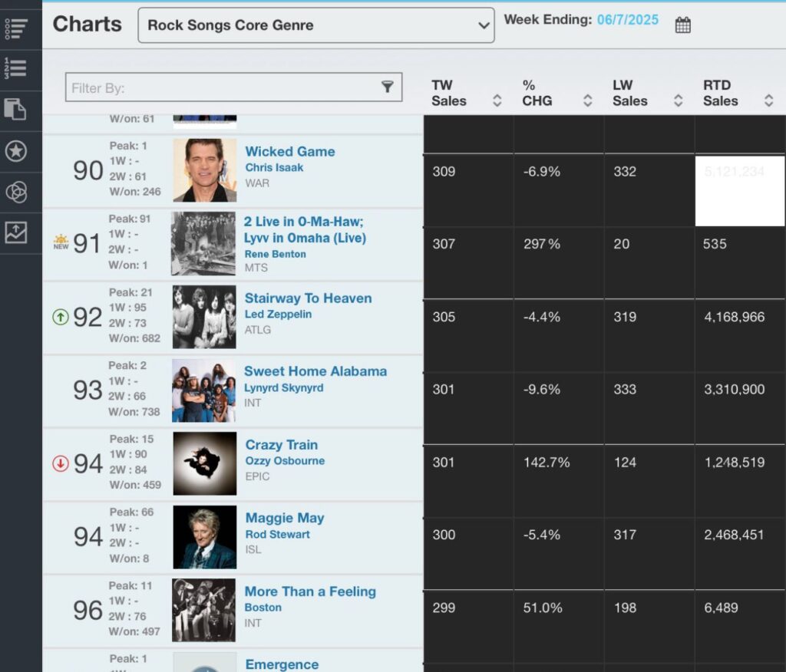786x672 pixels.
Task: Open the copy documents sidebar icon
Action: click(15, 109)
